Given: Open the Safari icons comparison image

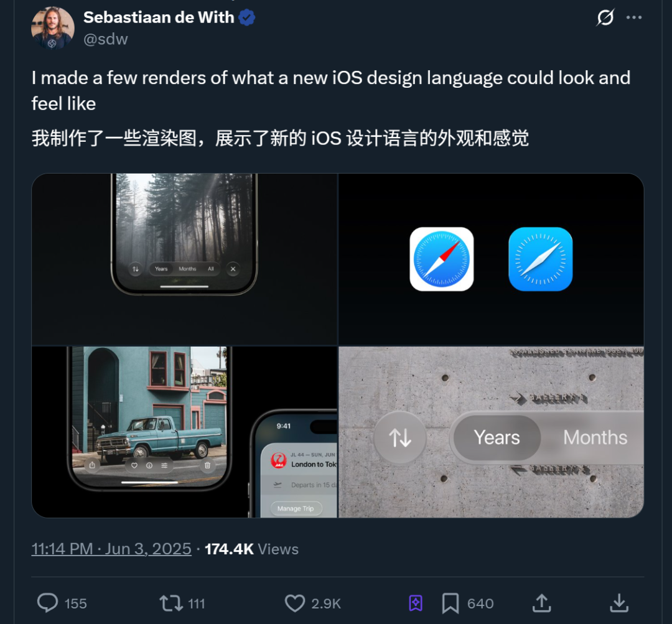Looking at the screenshot, I should pos(491,259).
